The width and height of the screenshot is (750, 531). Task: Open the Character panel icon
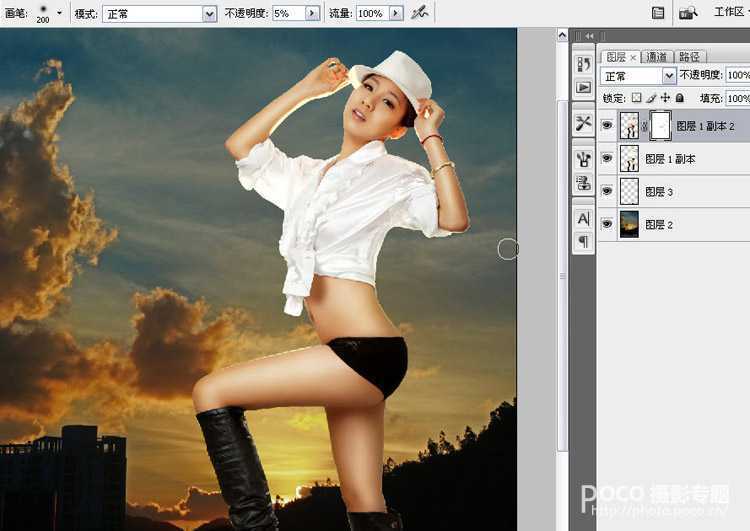[x=584, y=219]
